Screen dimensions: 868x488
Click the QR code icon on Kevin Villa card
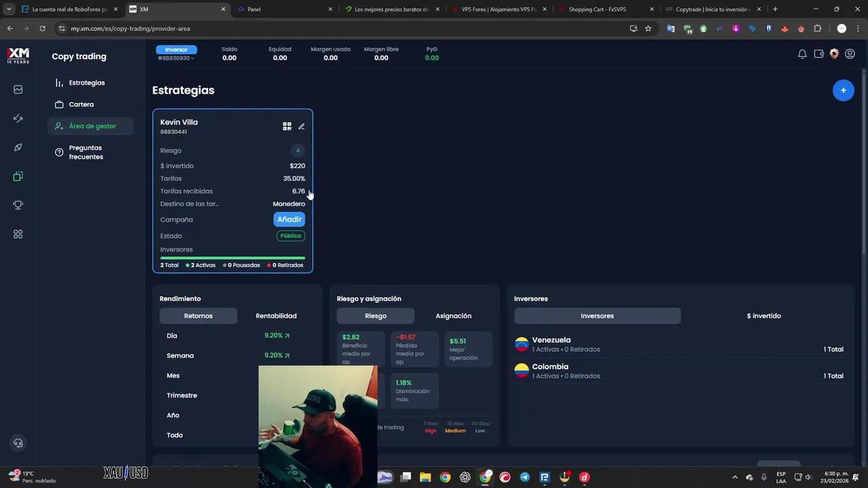[x=287, y=126]
